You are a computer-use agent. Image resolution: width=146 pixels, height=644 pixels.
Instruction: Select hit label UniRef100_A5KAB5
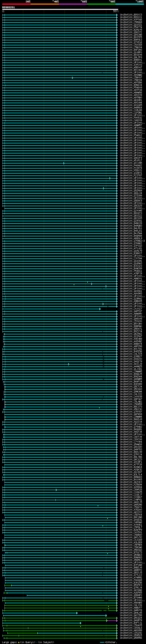coord(131,603)
